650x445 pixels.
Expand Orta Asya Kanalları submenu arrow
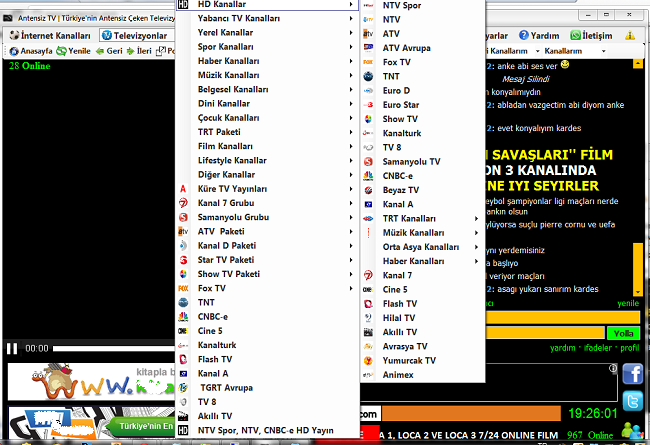tap(476, 247)
